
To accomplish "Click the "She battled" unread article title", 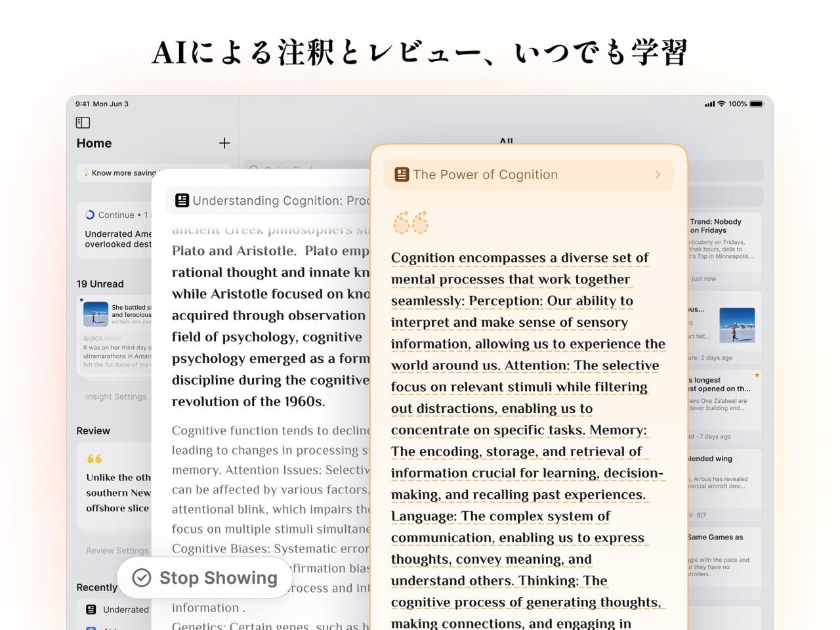I will click(131, 311).
